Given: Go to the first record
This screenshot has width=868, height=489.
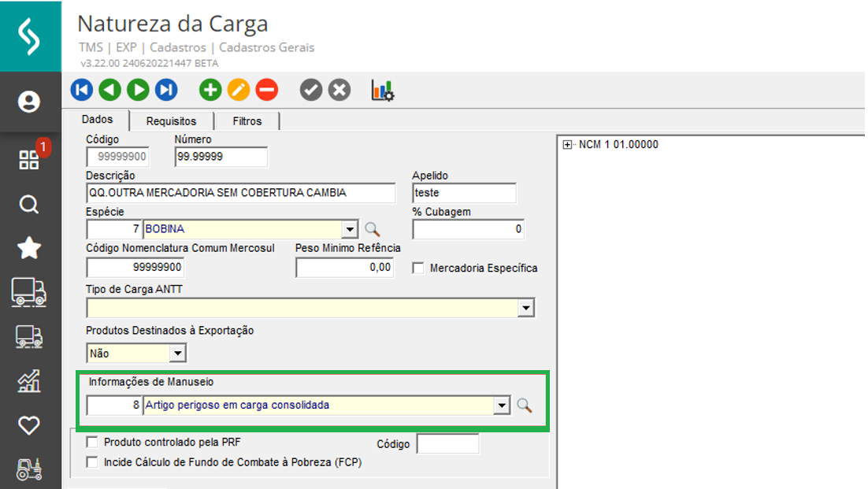Looking at the screenshot, I should (x=81, y=90).
